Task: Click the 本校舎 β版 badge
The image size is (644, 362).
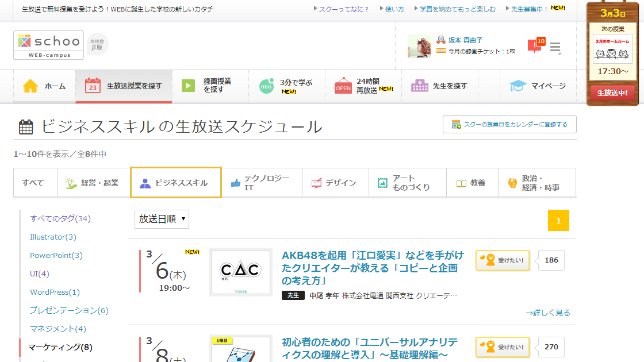Action: [x=97, y=44]
